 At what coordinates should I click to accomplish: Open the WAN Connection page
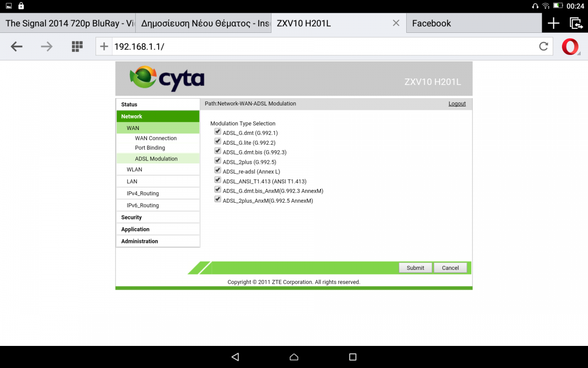pos(156,138)
